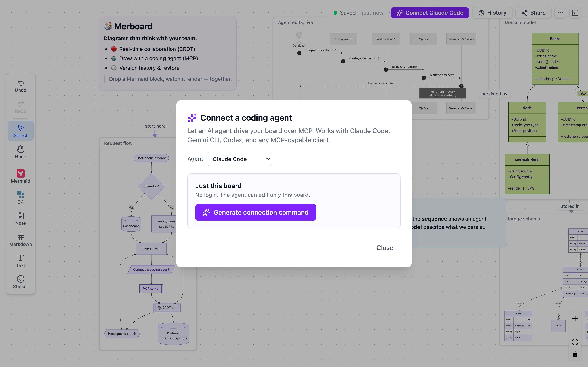Open the Sticker tool
The image size is (588, 367).
tap(21, 282)
